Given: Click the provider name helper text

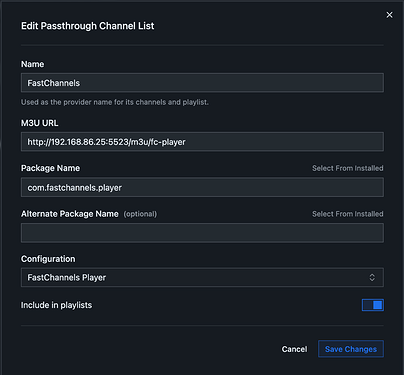Looking at the screenshot, I should point(115,102).
